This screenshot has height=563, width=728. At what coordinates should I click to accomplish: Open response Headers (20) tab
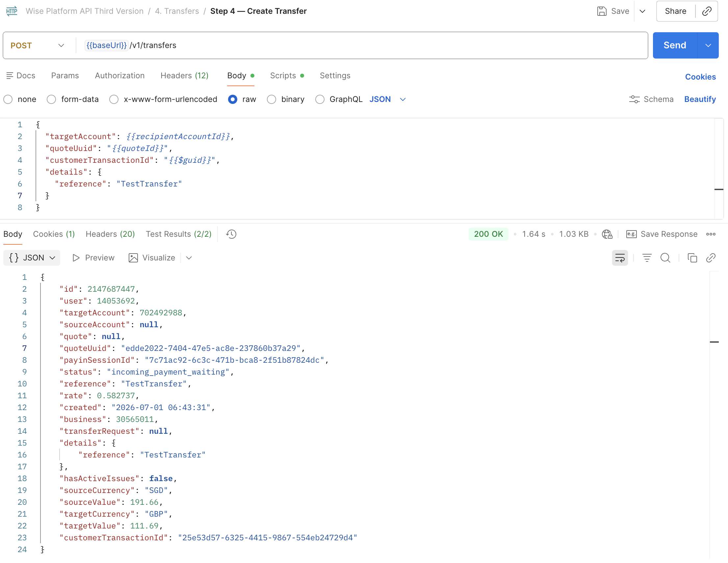pyautogui.click(x=110, y=234)
